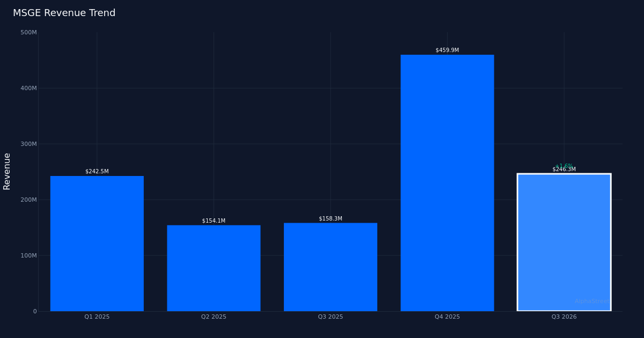Click the Q4 2025 axis label

pyautogui.click(x=447, y=317)
